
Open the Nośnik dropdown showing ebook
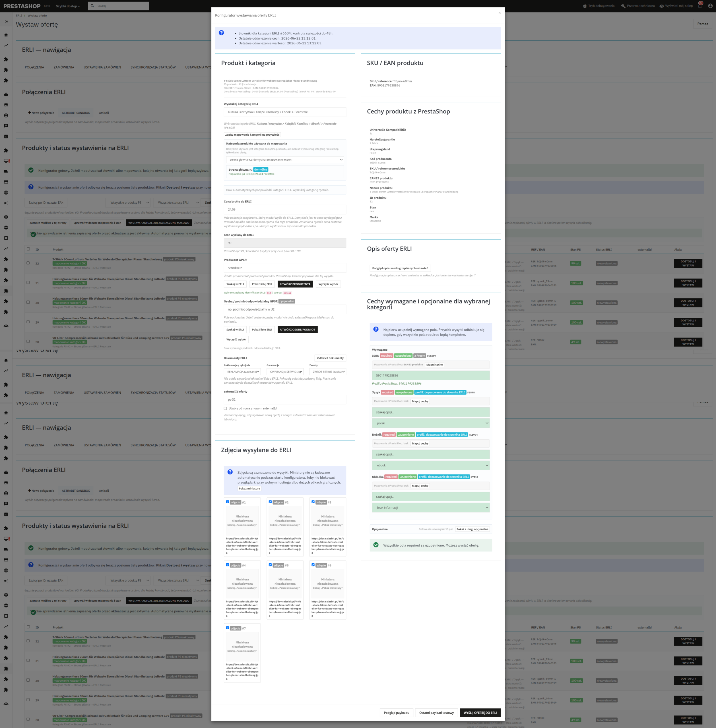(x=431, y=465)
